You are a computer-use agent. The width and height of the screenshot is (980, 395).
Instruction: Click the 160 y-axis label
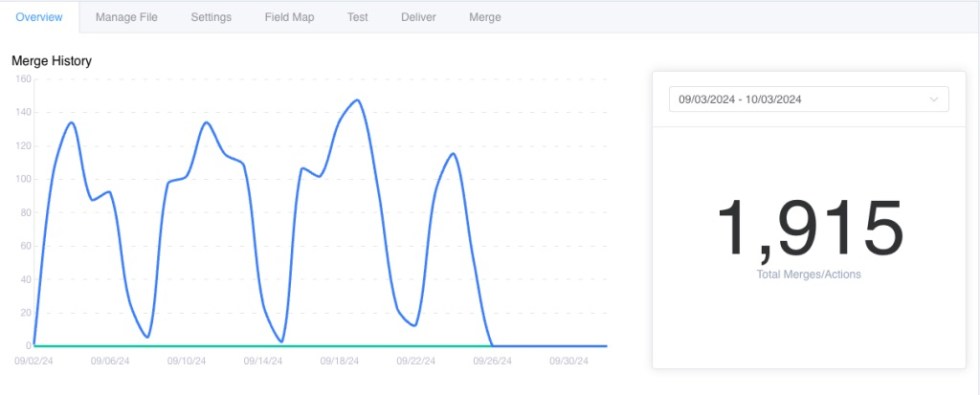tap(23, 79)
